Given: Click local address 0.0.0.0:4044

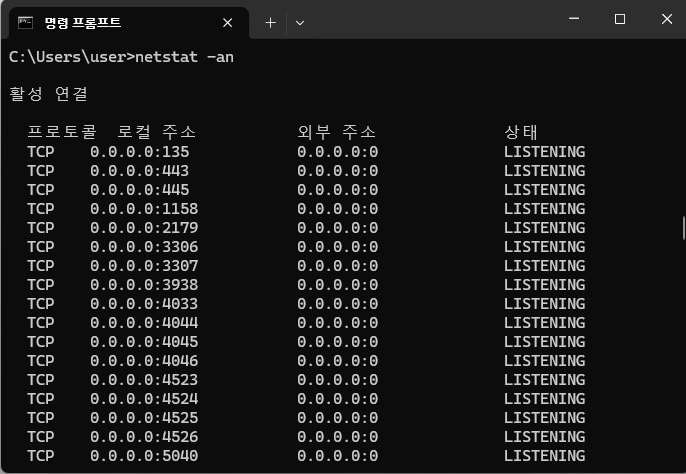Looking at the screenshot, I should tap(144, 323).
